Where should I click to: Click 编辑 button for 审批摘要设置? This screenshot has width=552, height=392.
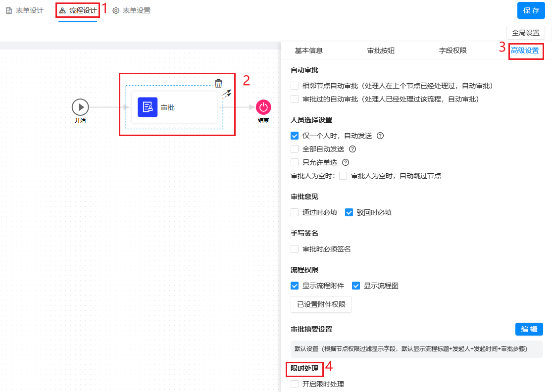click(529, 329)
